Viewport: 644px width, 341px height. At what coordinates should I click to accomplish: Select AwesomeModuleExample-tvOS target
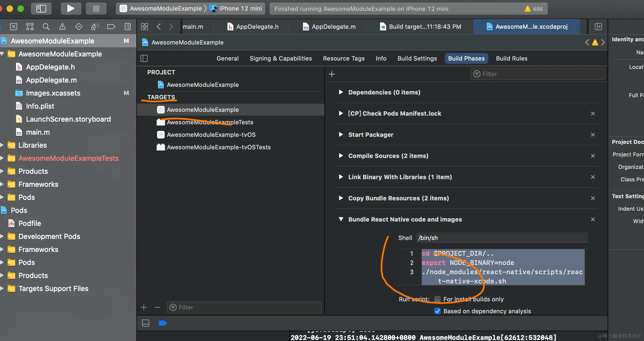[211, 135]
